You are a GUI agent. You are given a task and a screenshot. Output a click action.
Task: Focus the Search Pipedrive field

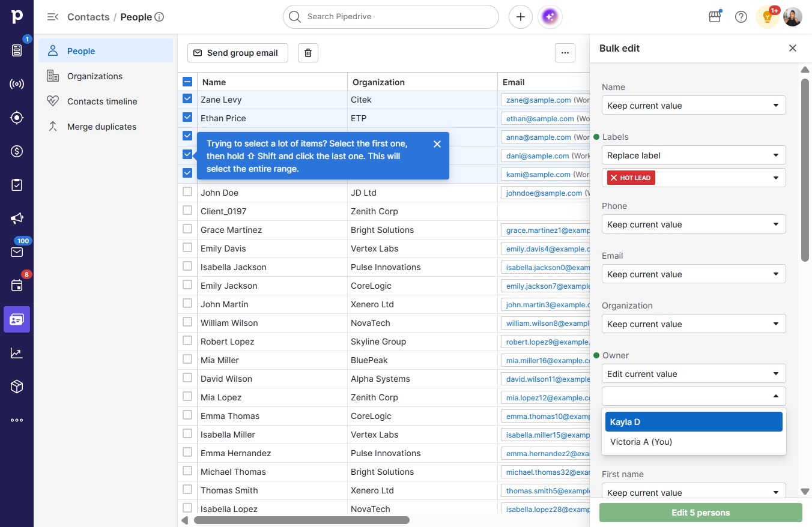pyautogui.click(x=391, y=17)
